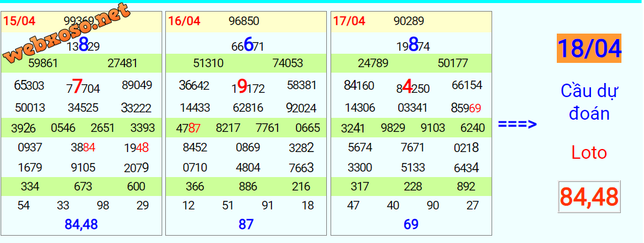This screenshot has height=243, width=644.
Task: Click the number 34525
Action: (x=83, y=108)
